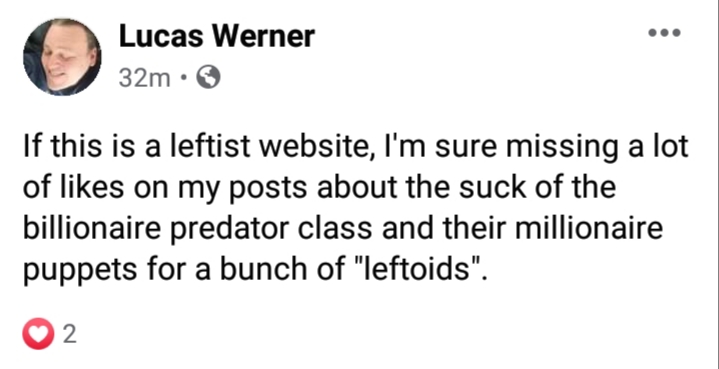This screenshot has width=719, height=369.
Task: Open the Lucas Werner profile name link
Action: [x=217, y=36]
